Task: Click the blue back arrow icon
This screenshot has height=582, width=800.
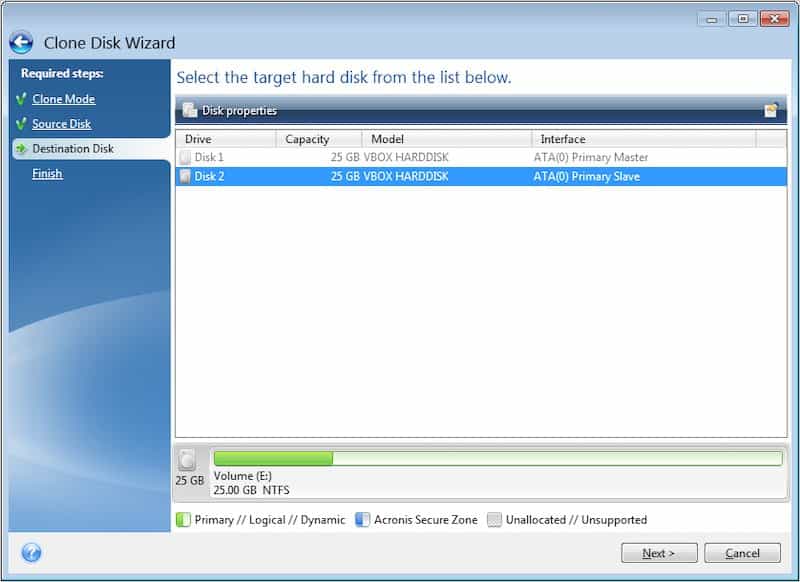Action: [21, 43]
